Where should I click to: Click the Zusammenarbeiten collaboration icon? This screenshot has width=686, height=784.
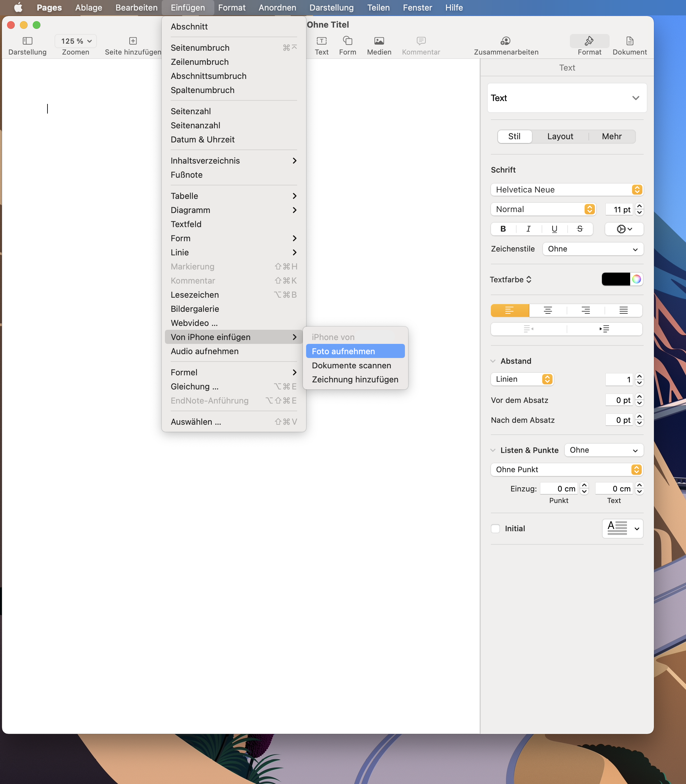[x=505, y=40]
